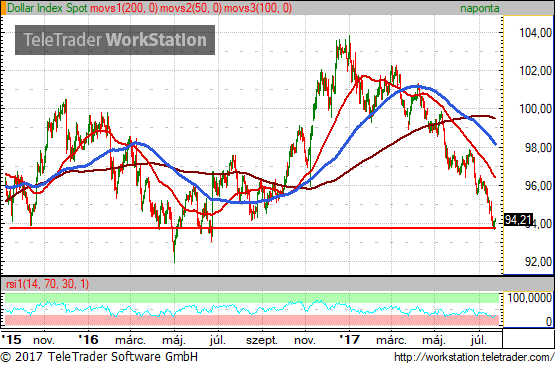This screenshot has width=555, height=366.
Task: Click the 96,00 price axis label
Action: click(x=538, y=185)
